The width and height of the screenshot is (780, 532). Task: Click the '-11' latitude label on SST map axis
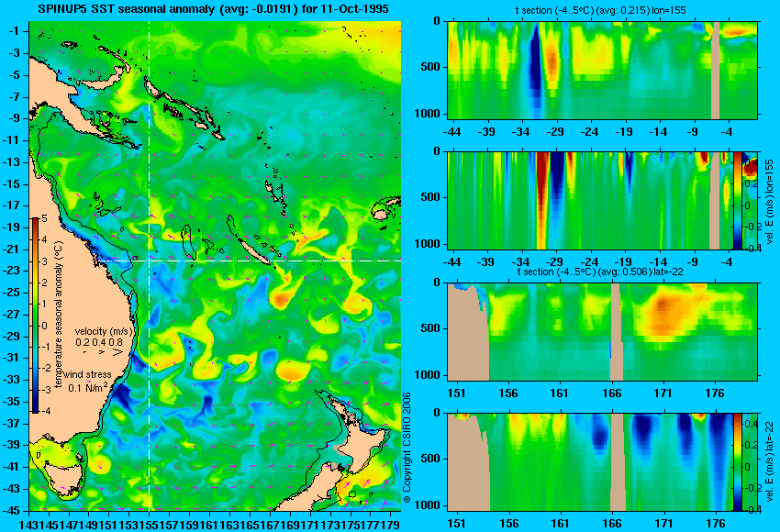(13, 140)
